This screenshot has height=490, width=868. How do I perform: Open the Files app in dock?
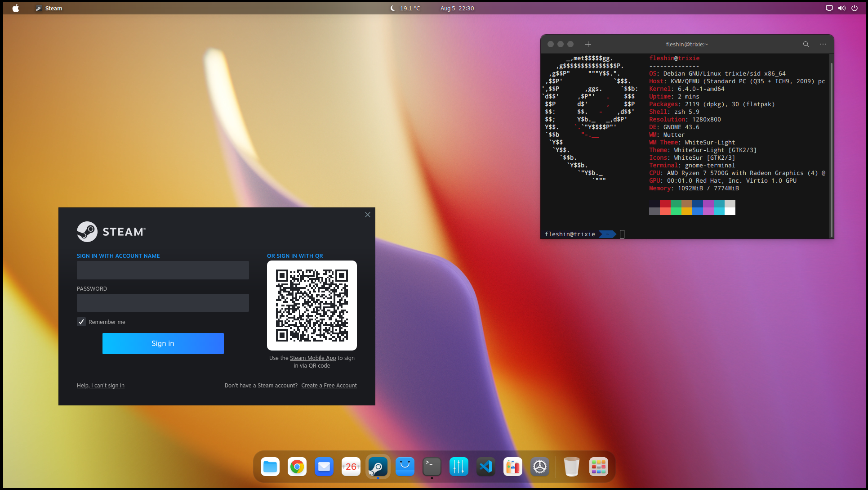point(270,467)
